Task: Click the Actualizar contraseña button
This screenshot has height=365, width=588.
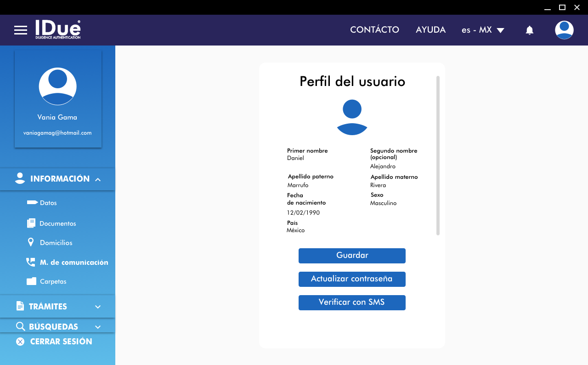Action: [x=352, y=279]
